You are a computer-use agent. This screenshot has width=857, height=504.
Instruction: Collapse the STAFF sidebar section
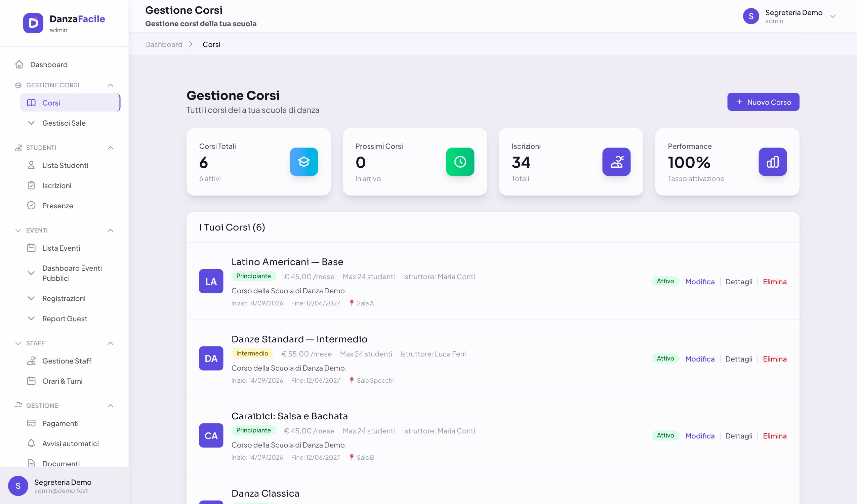[x=110, y=343]
